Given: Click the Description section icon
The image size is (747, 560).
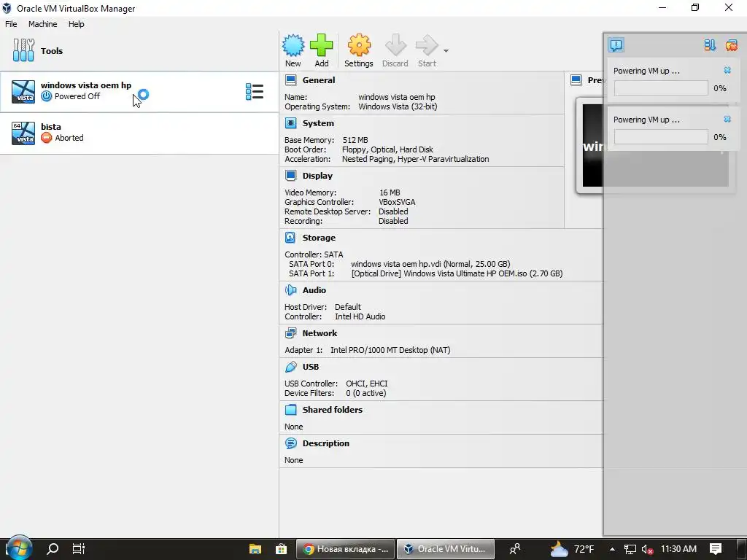Looking at the screenshot, I should 290,443.
